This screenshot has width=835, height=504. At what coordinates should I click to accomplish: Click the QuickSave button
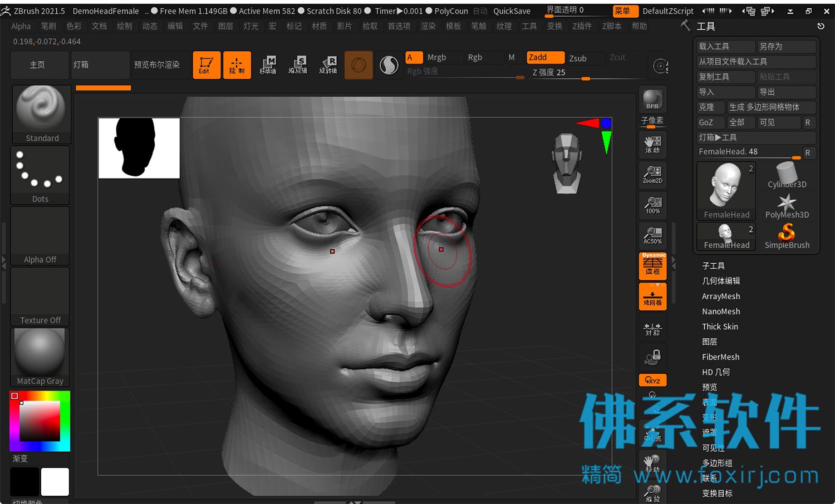[512, 11]
